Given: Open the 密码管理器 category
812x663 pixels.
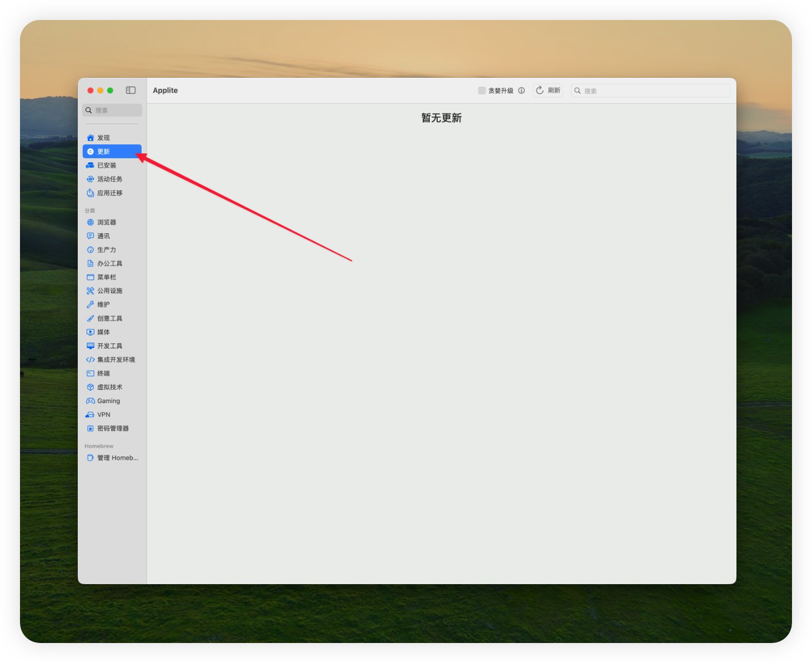Looking at the screenshot, I should coord(112,429).
